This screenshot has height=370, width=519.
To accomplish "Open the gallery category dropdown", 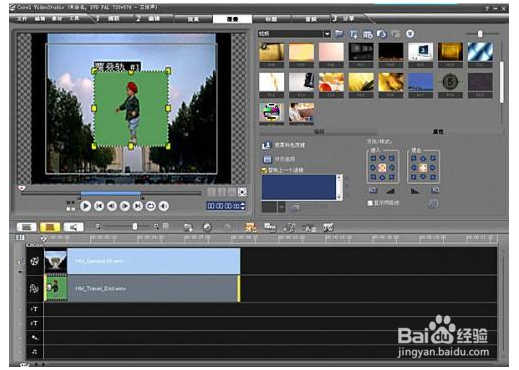I will (x=327, y=34).
